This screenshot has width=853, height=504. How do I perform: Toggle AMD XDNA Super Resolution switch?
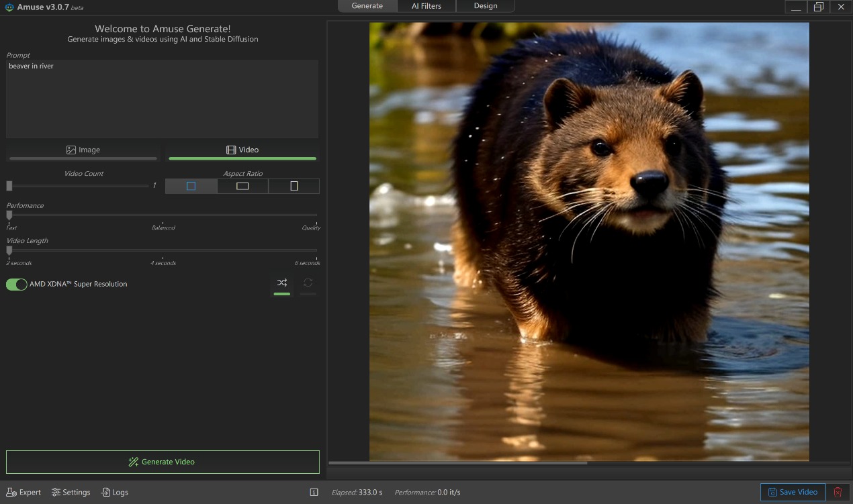click(x=17, y=284)
